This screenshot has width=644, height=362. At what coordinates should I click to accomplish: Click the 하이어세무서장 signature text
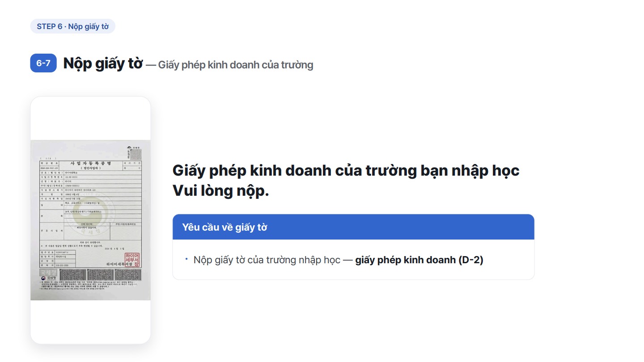coord(119,264)
